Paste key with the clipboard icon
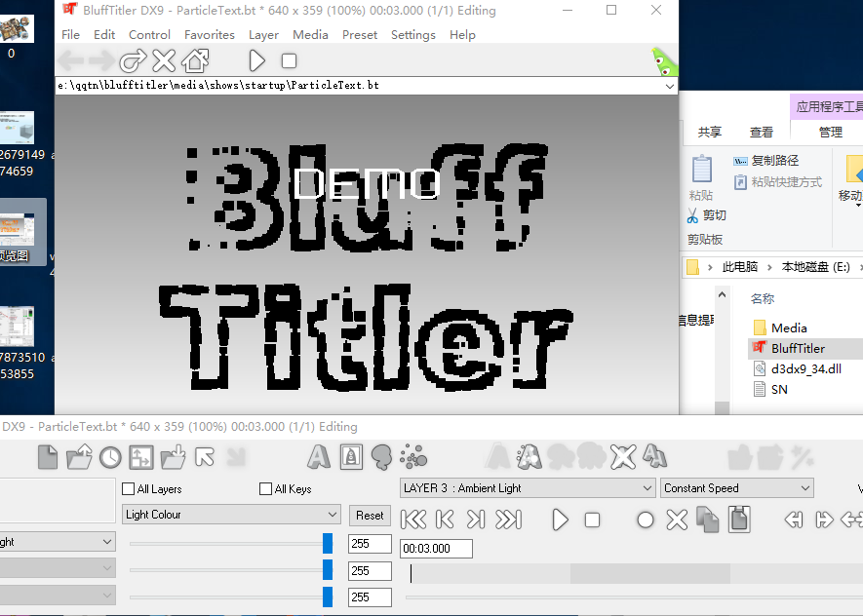 coord(740,520)
